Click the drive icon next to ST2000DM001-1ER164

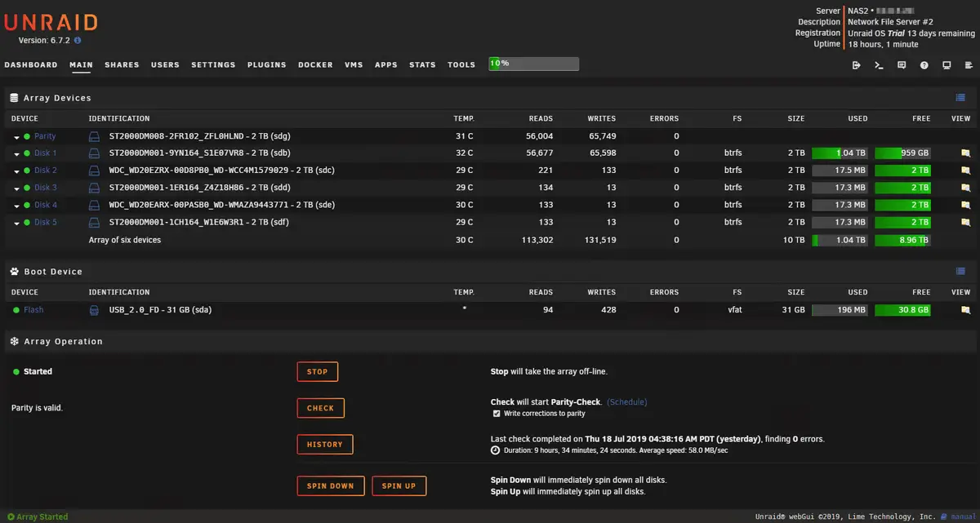[x=94, y=188]
